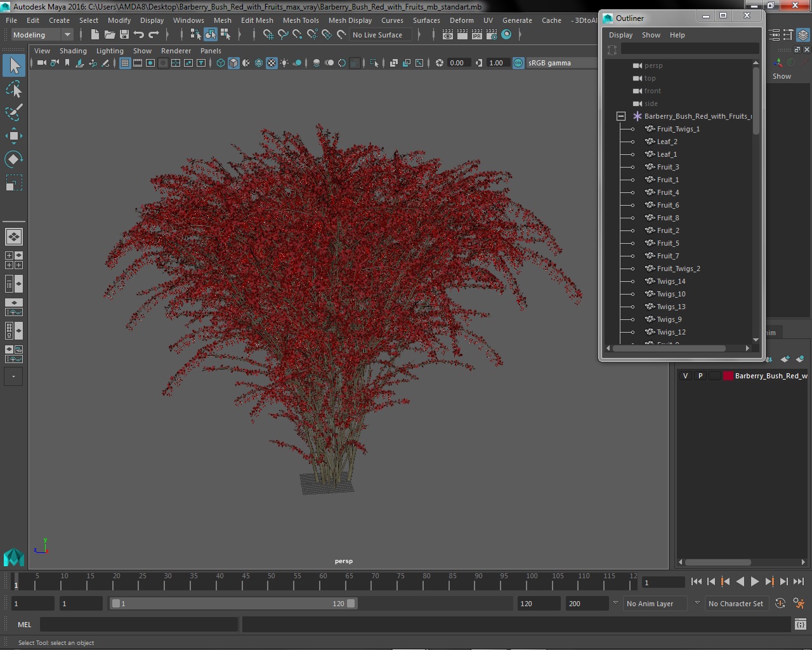
Task: Render the current frame clapper icon
Action: click(x=462, y=35)
